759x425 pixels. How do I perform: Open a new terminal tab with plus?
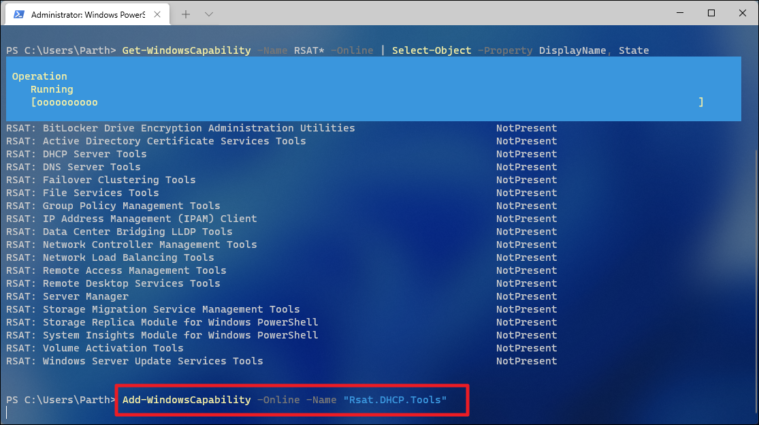pos(186,15)
